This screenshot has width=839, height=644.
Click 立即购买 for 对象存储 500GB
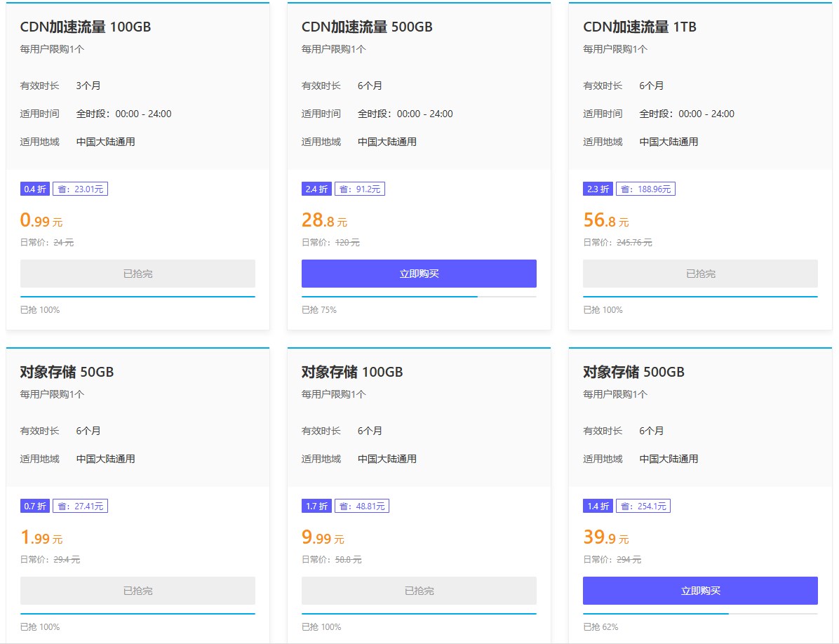[x=700, y=591]
